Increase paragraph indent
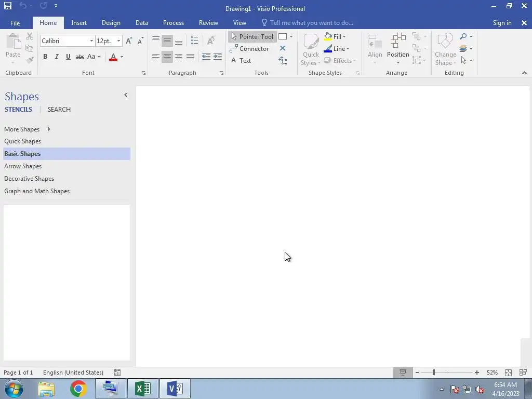The width and height of the screenshot is (532, 399). click(x=218, y=56)
